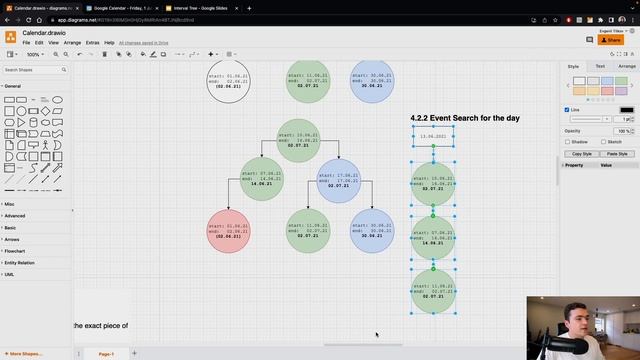Click the Paste Style button
640x360 pixels.
pyautogui.click(x=617, y=154)
